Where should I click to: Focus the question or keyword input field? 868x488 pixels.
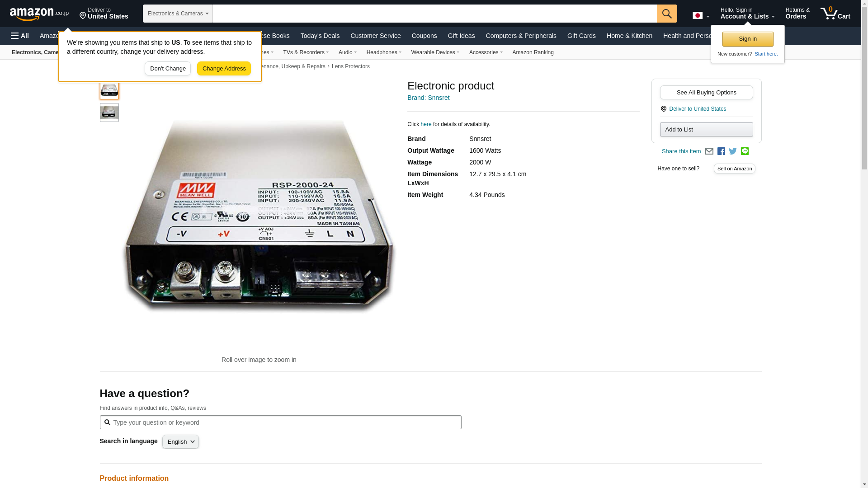(285, 422)
